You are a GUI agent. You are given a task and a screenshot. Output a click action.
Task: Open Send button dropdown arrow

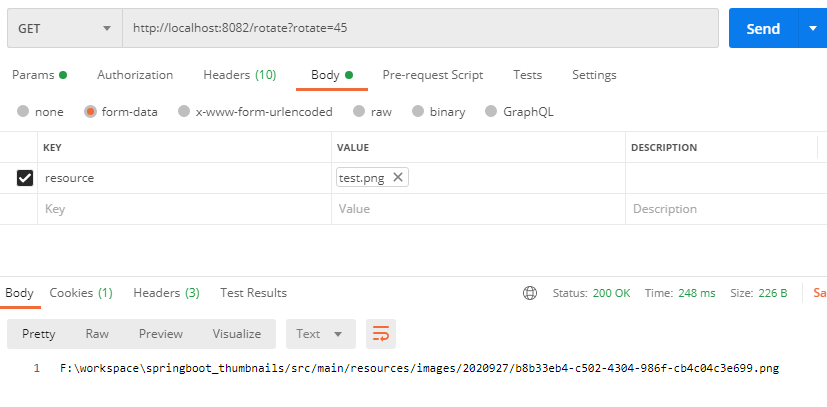coord(813,28)
